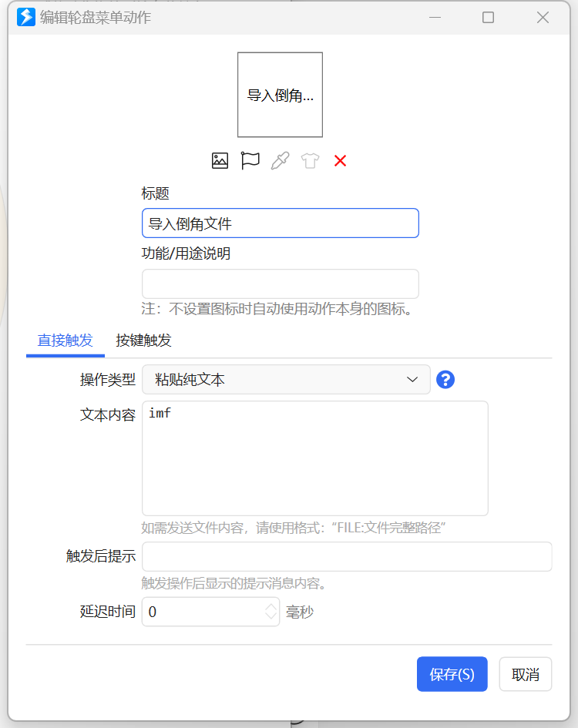This screenshot has width=578, height=728.
Task: Click the flag icon below preview
Action: 250,161
